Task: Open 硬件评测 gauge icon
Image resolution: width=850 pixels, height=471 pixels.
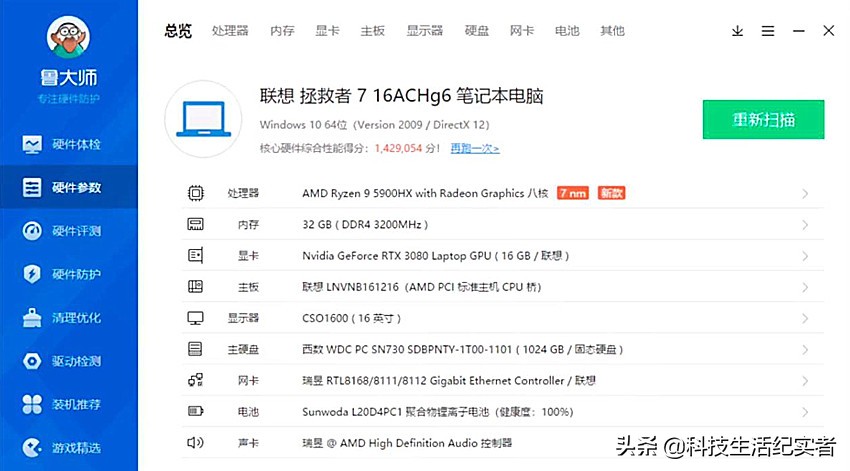Action: pyautogui.click(x=32, y=231)
